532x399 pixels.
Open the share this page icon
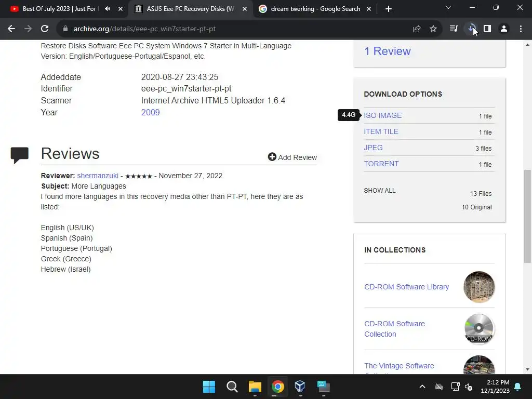[x=417, y=29]
